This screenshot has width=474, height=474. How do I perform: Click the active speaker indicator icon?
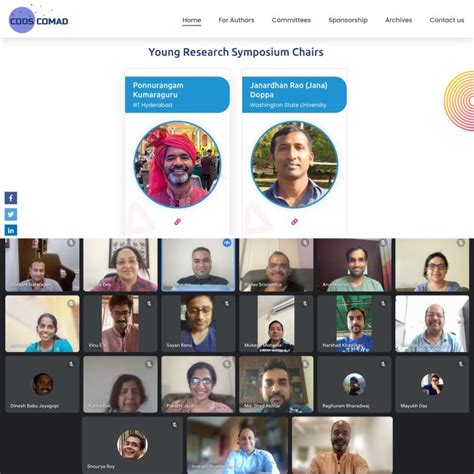[227, 243]
